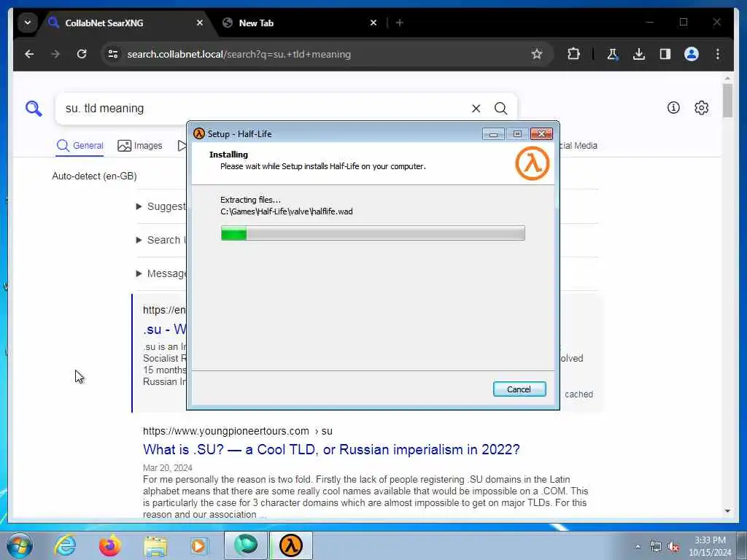The width and height of the screenshot is (747, 560).
Task: Switch to the General search tab
Action: pyautogui.click(x=80, y=146)
